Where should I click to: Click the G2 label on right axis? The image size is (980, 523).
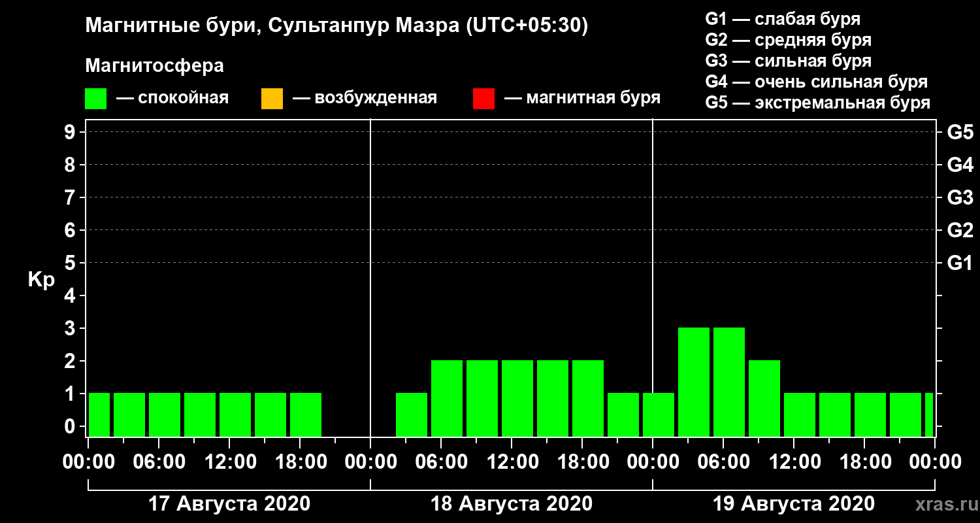tap(960, 230)
